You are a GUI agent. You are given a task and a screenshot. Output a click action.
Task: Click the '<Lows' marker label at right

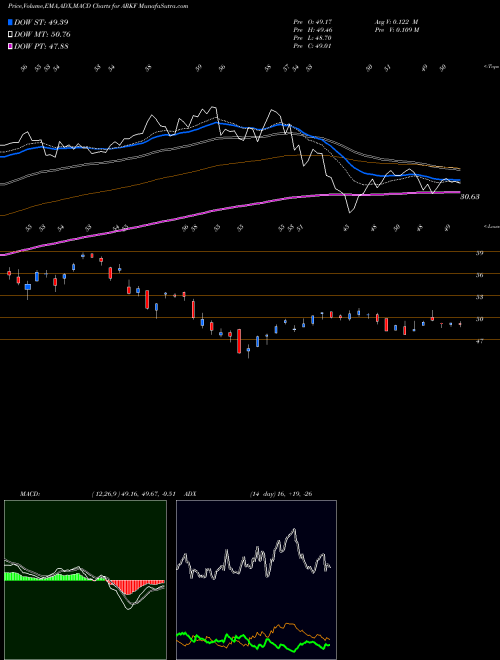click(491, 226)
